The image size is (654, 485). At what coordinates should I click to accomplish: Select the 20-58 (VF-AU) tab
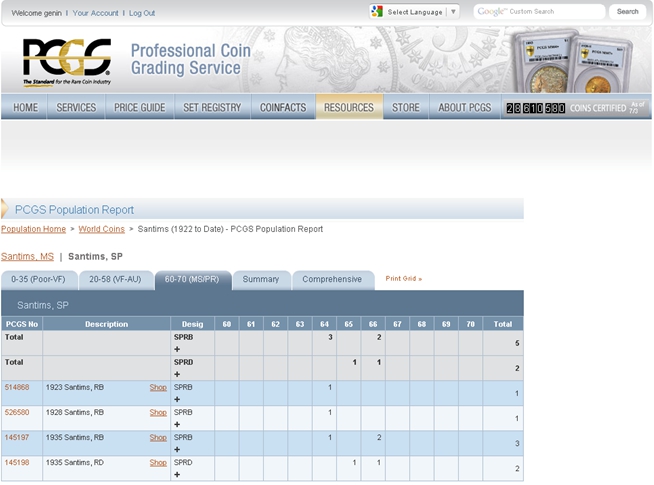coord(116,280)
